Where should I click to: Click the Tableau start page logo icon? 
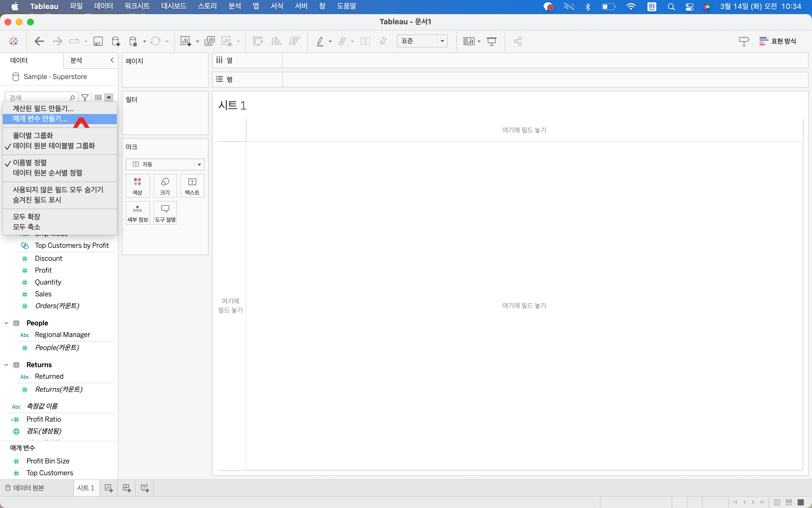coord(14,41)
